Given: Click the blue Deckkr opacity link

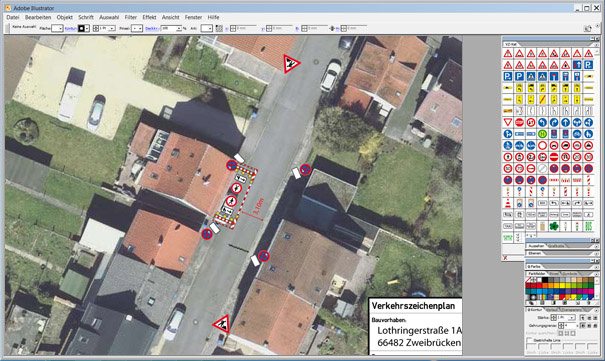Looking at the screenshot, I should coord(152,28).
